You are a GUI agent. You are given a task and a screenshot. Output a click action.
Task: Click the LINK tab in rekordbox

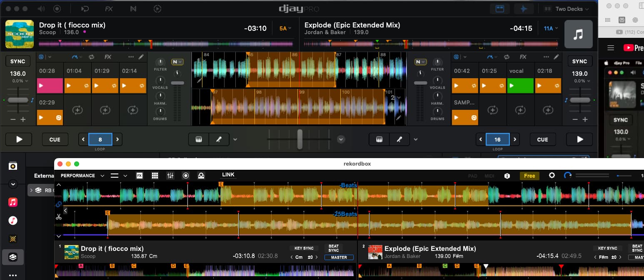[228, 175]
